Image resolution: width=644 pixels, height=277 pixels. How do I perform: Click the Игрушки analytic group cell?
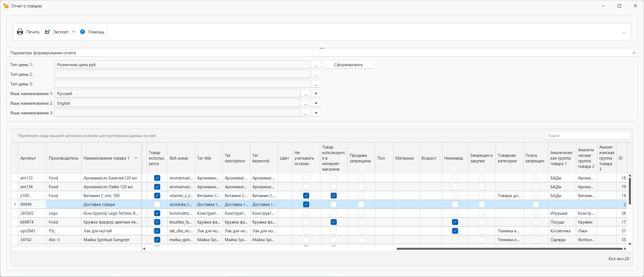pyautogui.click(x=562, y=213)
